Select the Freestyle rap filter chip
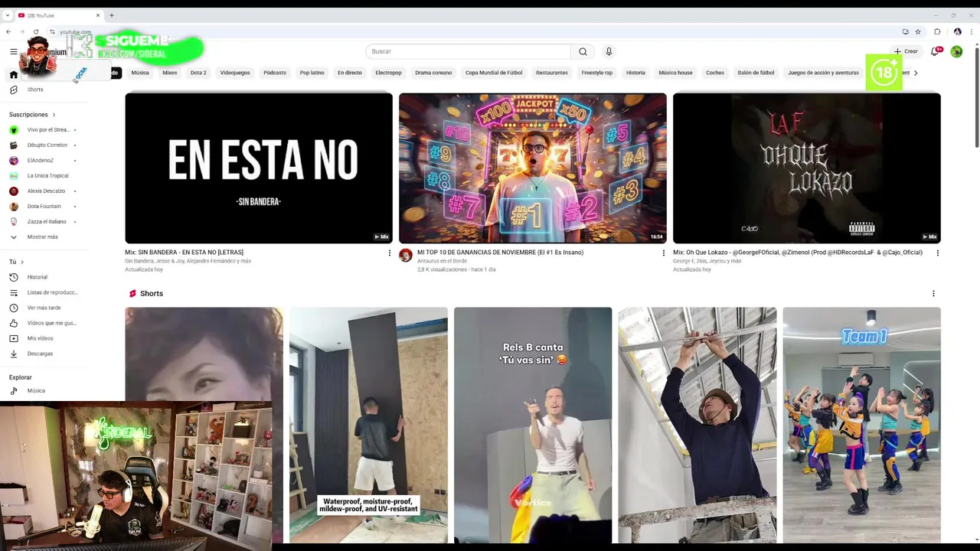 [596, 73]
